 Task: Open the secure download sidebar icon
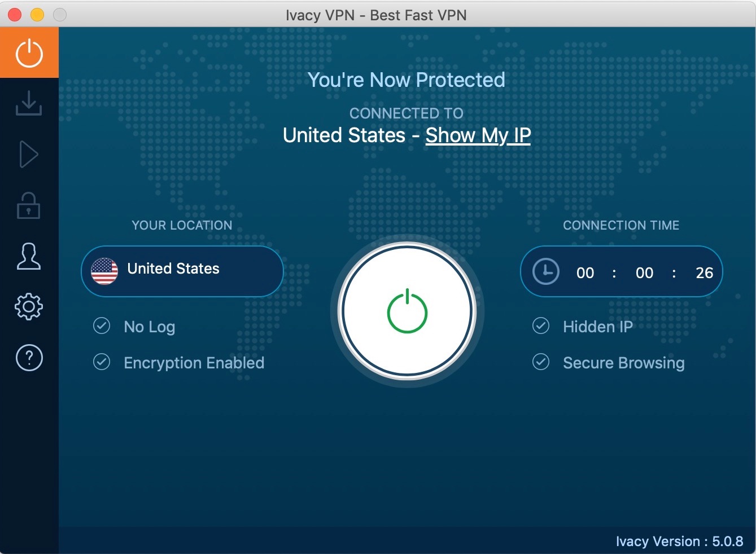click(x=29, y=103)
